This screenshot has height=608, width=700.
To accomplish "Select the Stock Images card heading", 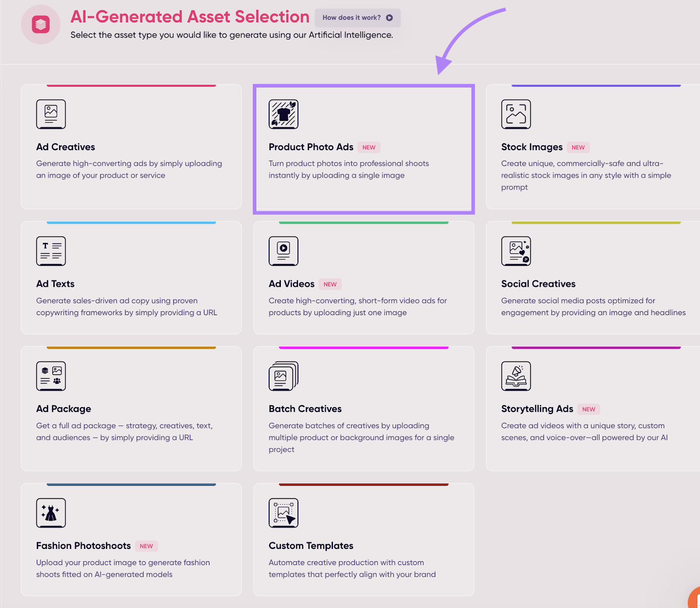I will [532, 147].
